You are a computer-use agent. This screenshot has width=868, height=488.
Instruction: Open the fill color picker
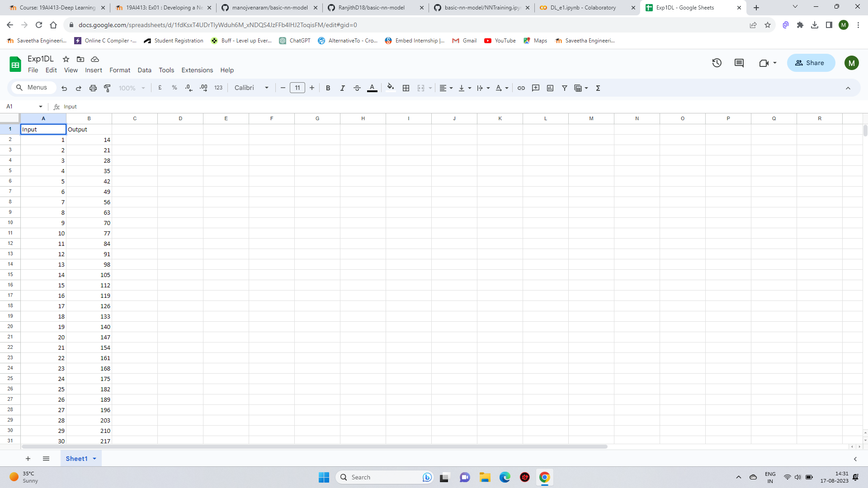(391, 88)
